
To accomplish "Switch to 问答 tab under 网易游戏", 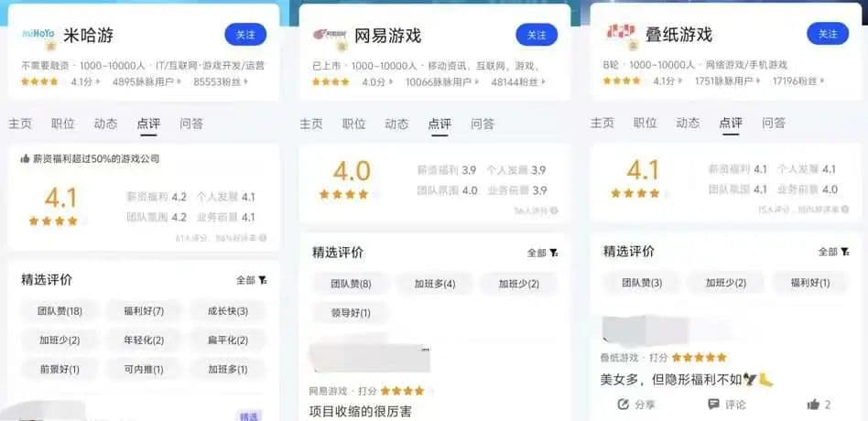I will (x=483, y=124).
